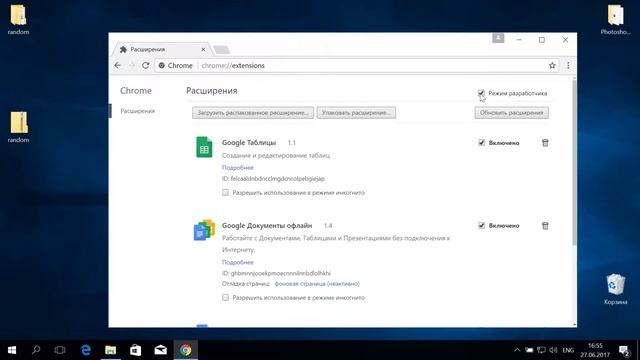Click the Chrome site info icon in address bar

pyautogui.click(x=162, y=65)
